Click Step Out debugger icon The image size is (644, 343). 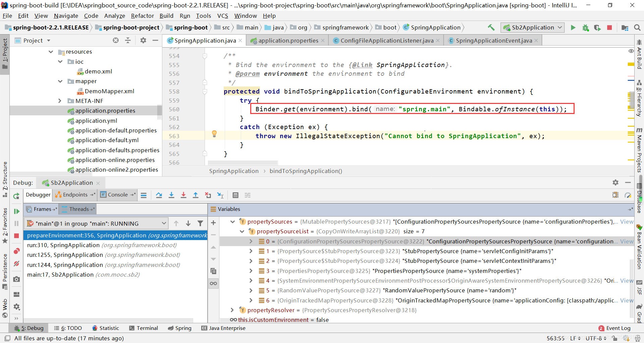[196, 195]
